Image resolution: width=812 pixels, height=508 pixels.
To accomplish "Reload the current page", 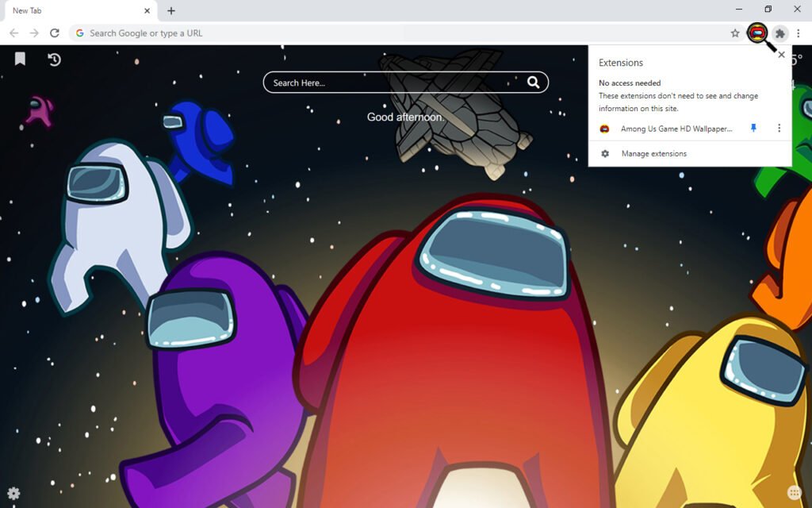I will click(x=55, y=33).
